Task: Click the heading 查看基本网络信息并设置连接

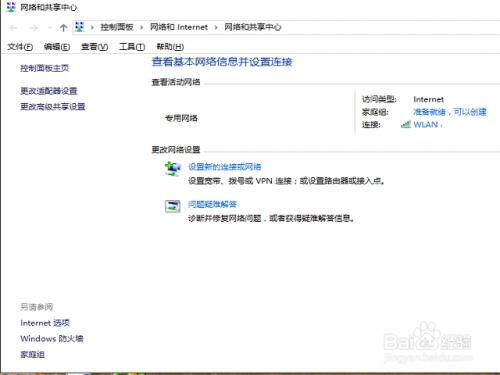Action: click(x=222, y=62)
